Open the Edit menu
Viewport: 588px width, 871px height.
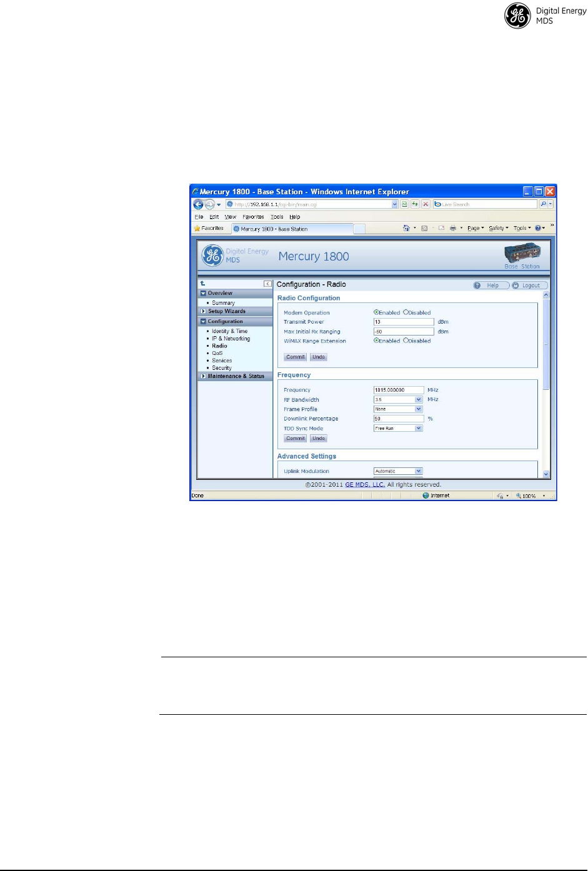coord(214,217)
